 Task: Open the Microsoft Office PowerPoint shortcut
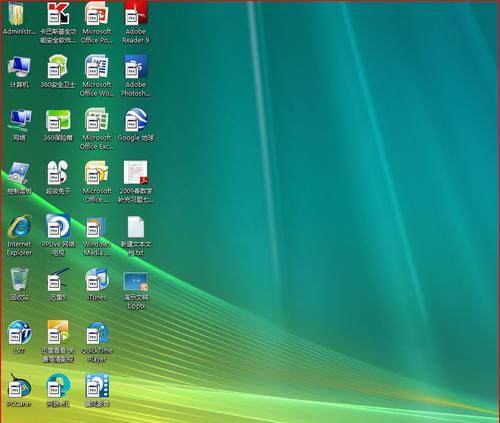[97, 14]
